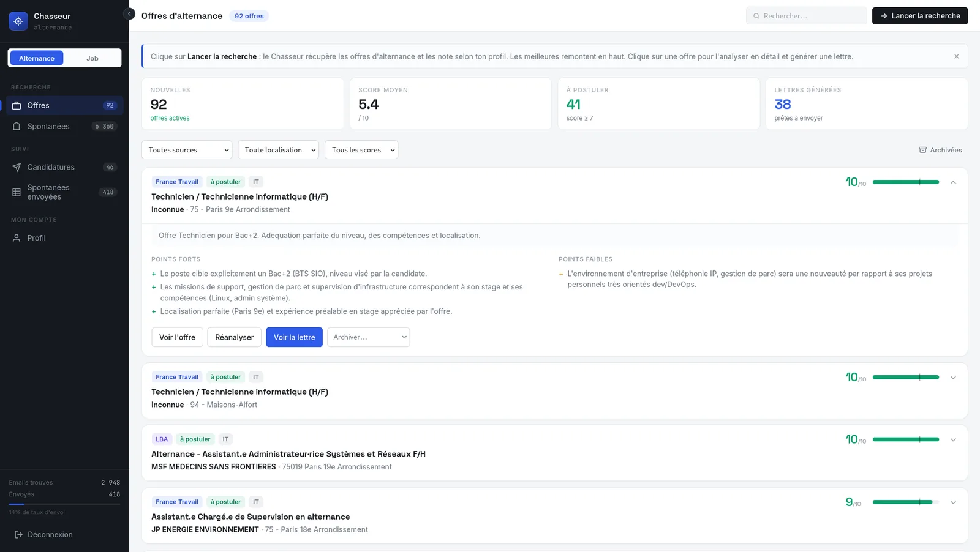
Task: Click the archive box icon near Archivées
Action: (922, 150)
